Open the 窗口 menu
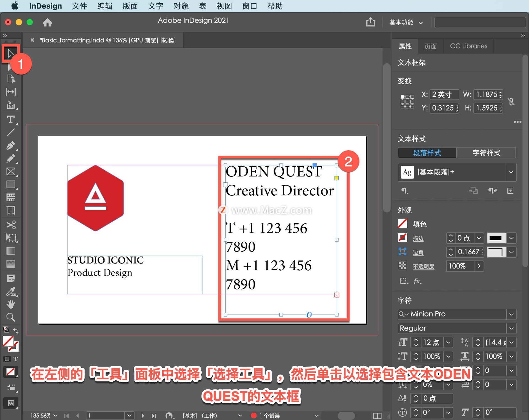The height and width of the screenshot is (420, 529). click(x=249, y=6)
